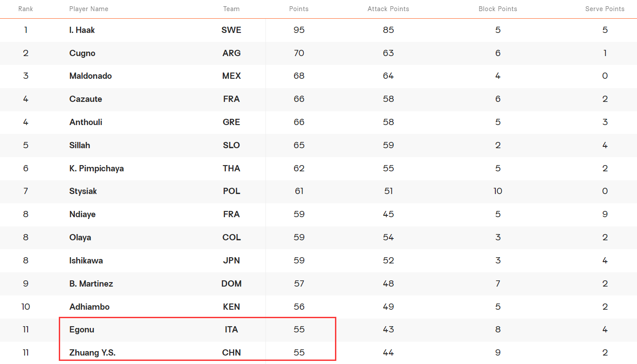
Task: Click the Block Points column header
Action: 498,9
